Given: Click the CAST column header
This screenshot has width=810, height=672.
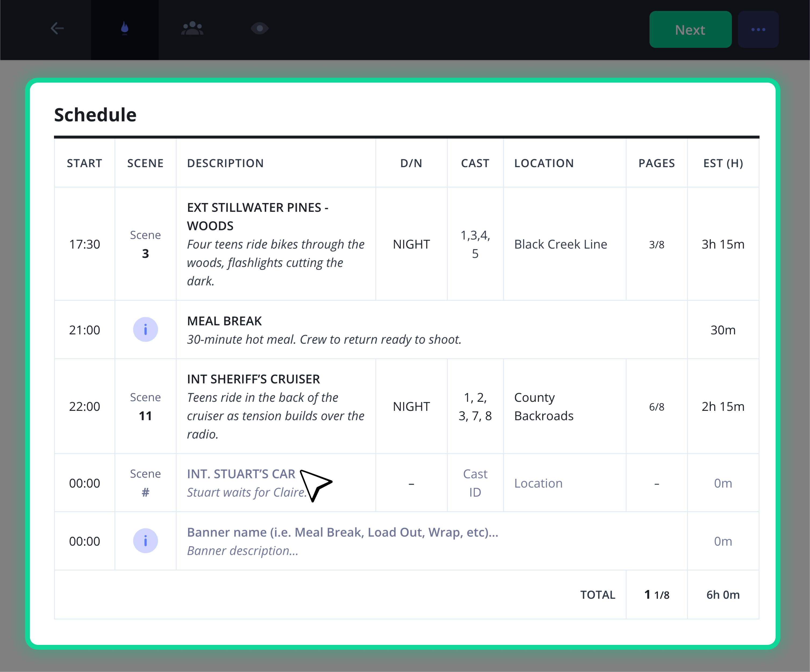Looking at the screenshot, I should coord(475,163).
